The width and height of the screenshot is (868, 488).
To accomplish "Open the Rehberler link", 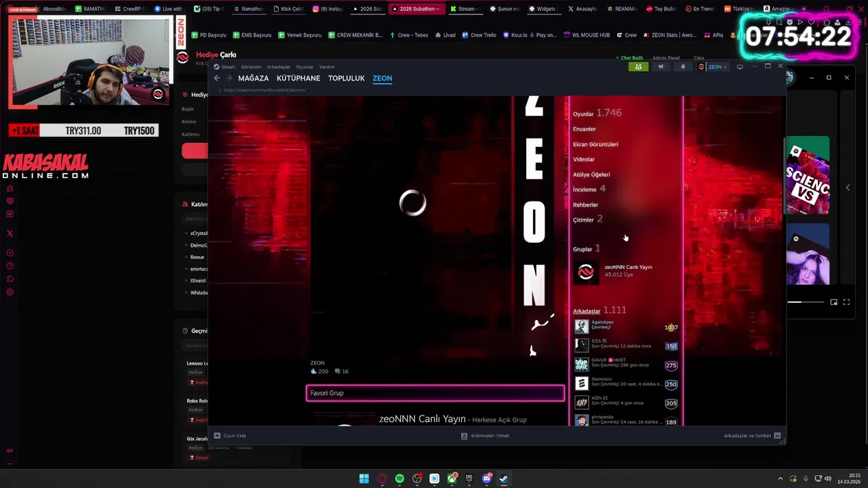I will [585, 205].
